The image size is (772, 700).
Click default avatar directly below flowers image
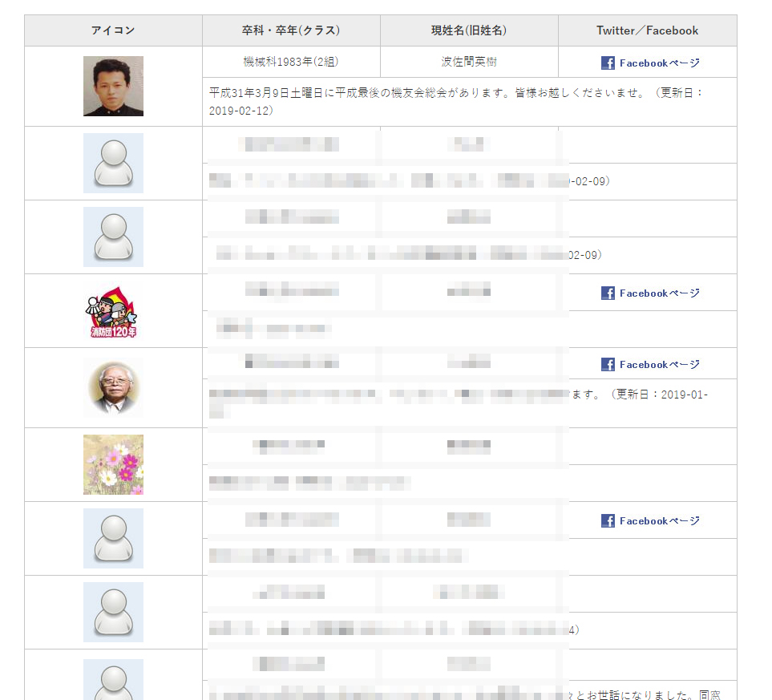pos(113,538)
